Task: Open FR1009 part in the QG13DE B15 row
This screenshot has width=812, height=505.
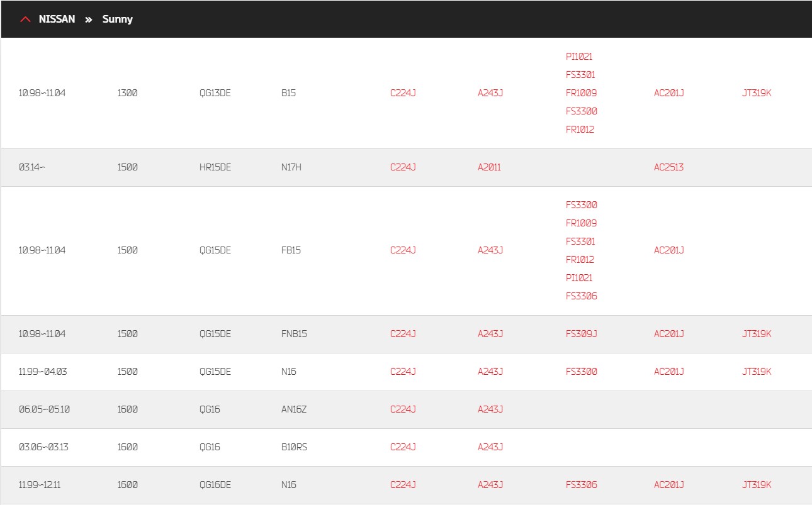Action: pos(581,93)
